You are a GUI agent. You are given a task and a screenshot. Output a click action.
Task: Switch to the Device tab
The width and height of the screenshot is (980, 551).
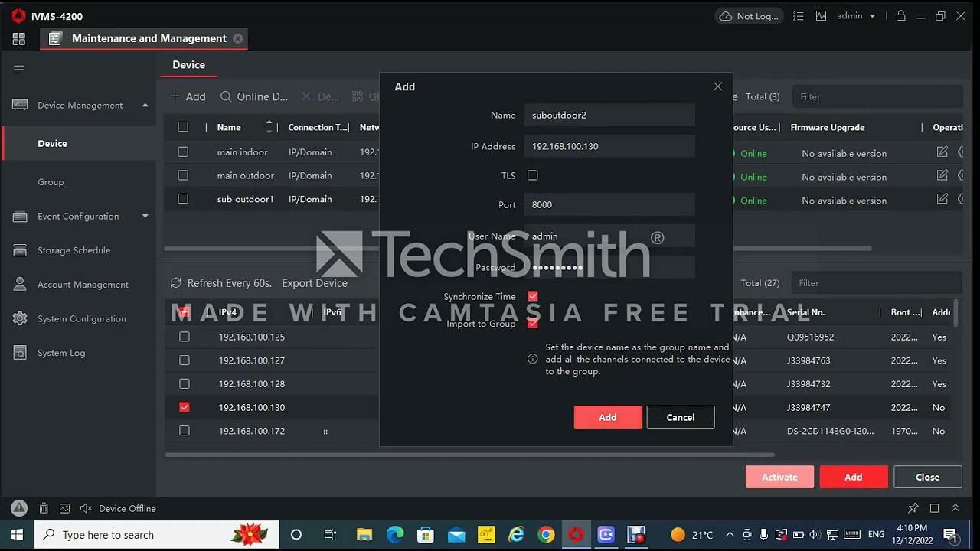click(x=188, y=65)
